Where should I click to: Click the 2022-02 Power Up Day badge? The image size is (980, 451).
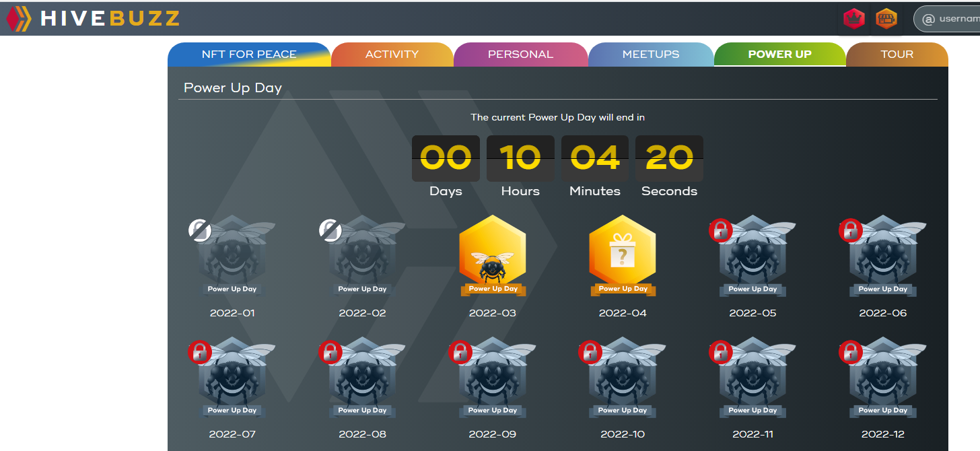[362, 256]
